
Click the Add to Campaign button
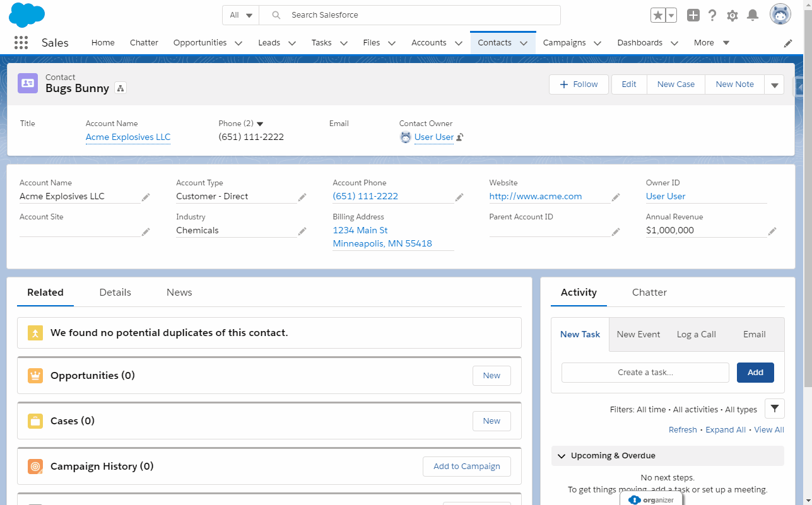coord(467,467)
